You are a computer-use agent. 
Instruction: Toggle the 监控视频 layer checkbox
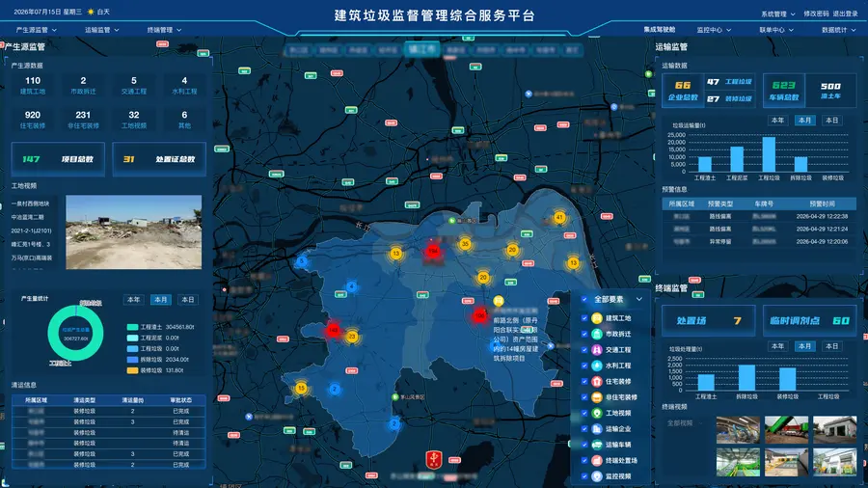click(x=584, y=475)
